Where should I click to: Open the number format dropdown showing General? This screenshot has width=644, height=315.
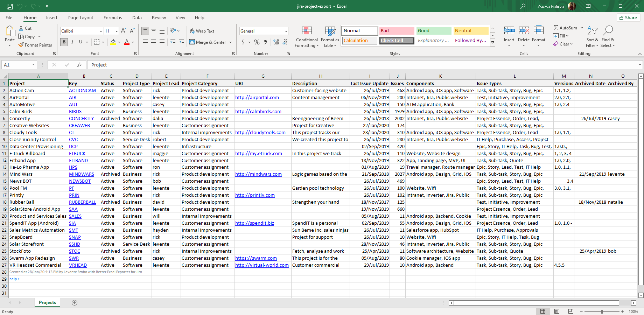pyautogui.click(x=264, y=31)
